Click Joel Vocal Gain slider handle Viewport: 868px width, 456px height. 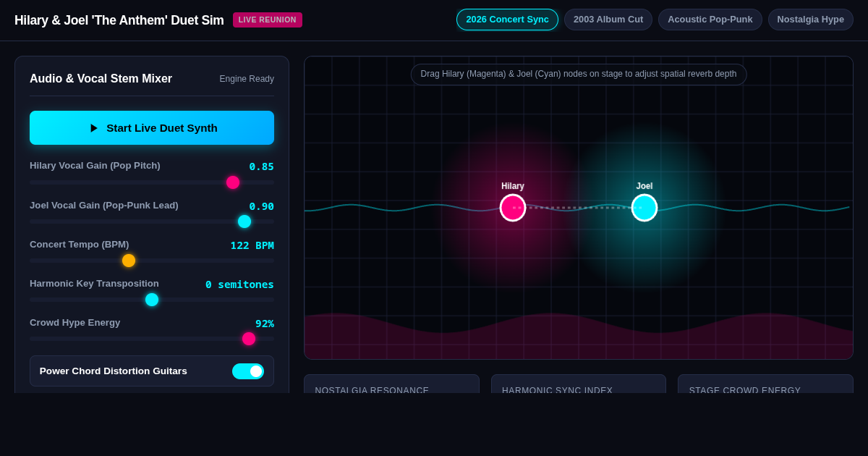[x=244, y=221]
